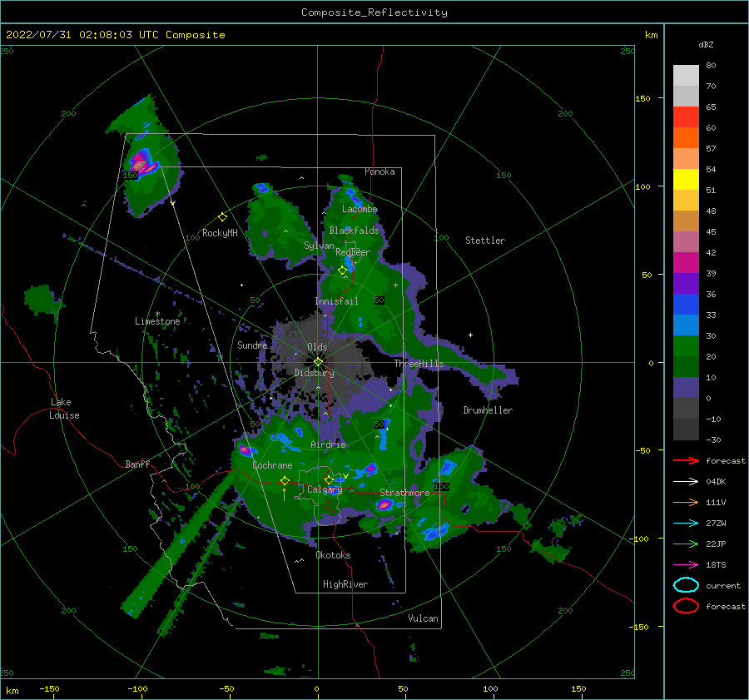Click the Okotoks town label
Screen dimensions: 749x700
coord(333,555)
